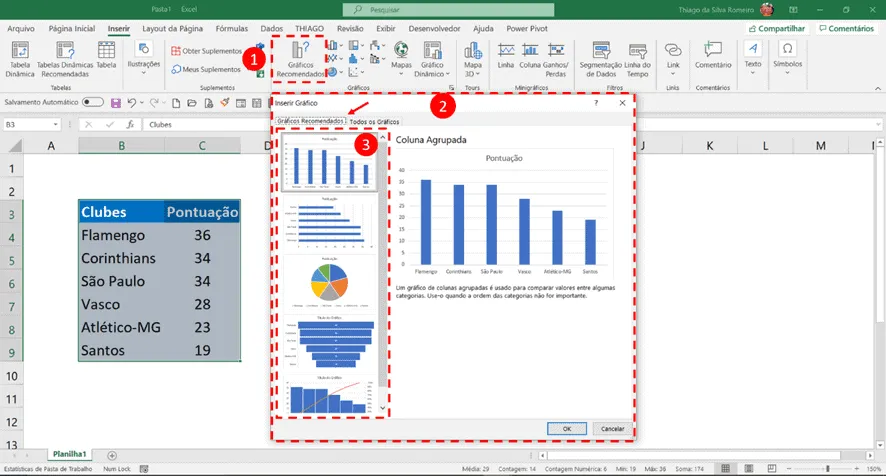The width and height of the screenshot is (886, 476).
Task: Choose the horizontal bar chart thumbnail
Action: pos(329,223)
